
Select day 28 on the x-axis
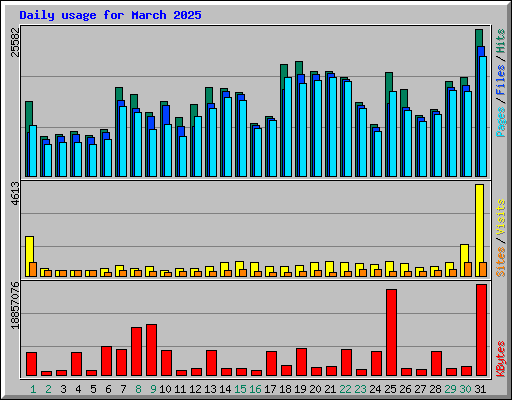[435, 389]
